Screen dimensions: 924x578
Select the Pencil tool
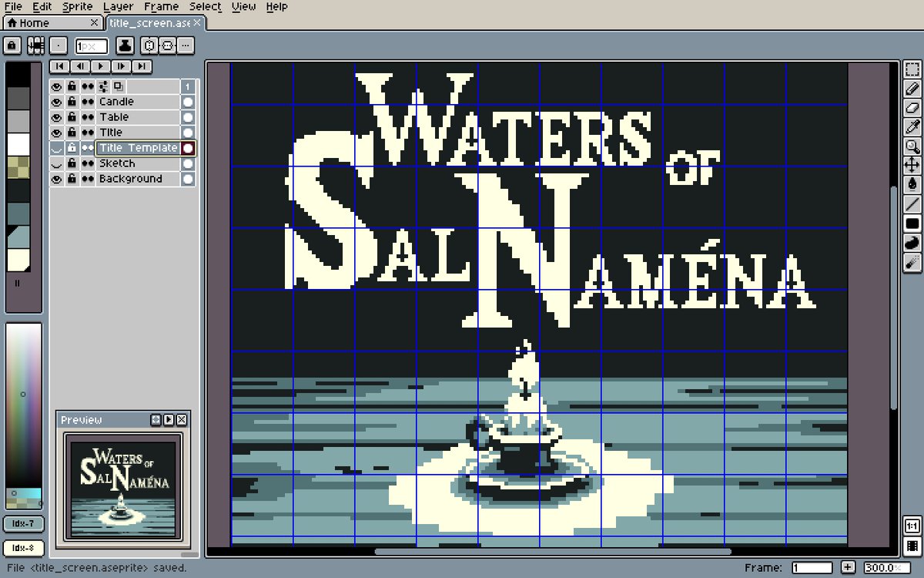pos(912,89)
